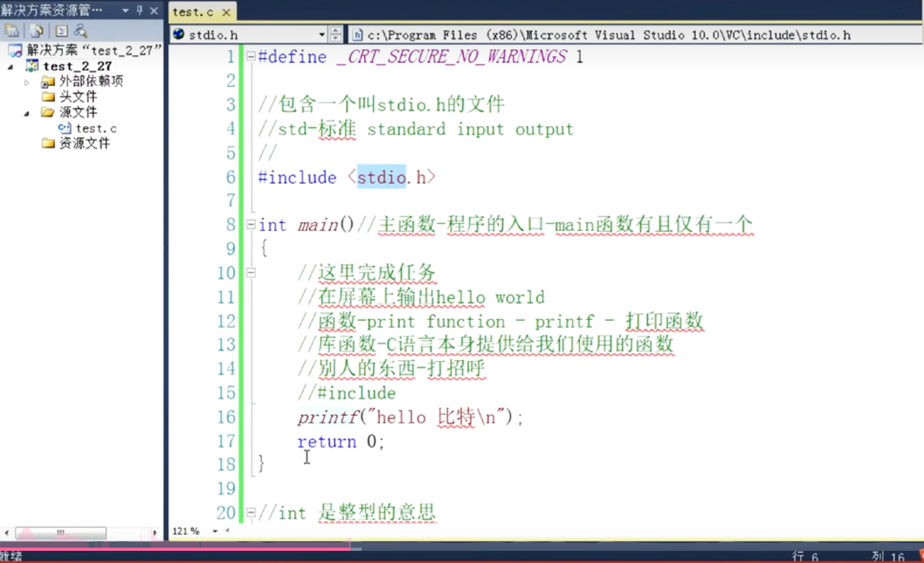Select the 资源文件 folder
Viewport: 924px width, 563px height.
84,143
